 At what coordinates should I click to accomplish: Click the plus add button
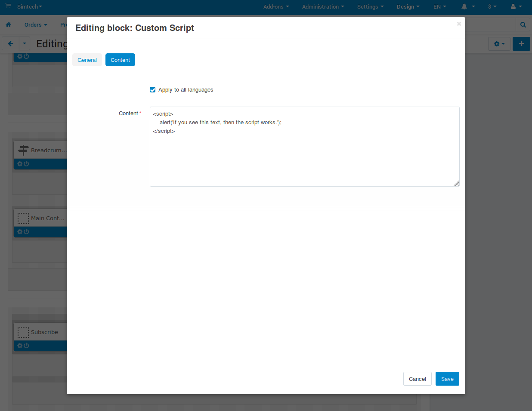[x=521, y=44]
